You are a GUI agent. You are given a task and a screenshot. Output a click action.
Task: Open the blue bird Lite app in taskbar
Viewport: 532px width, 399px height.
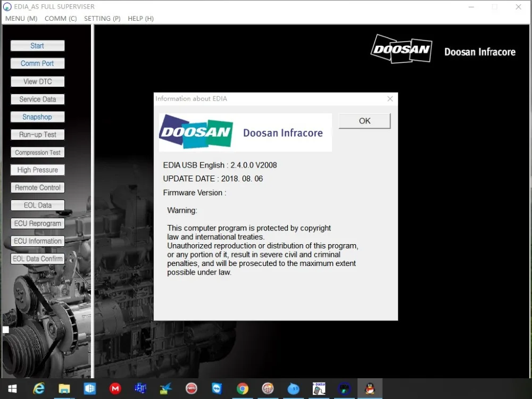166,388
